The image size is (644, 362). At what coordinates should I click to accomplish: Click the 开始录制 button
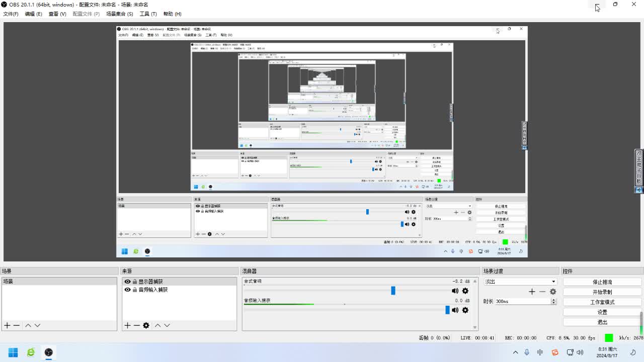[602, 292]
